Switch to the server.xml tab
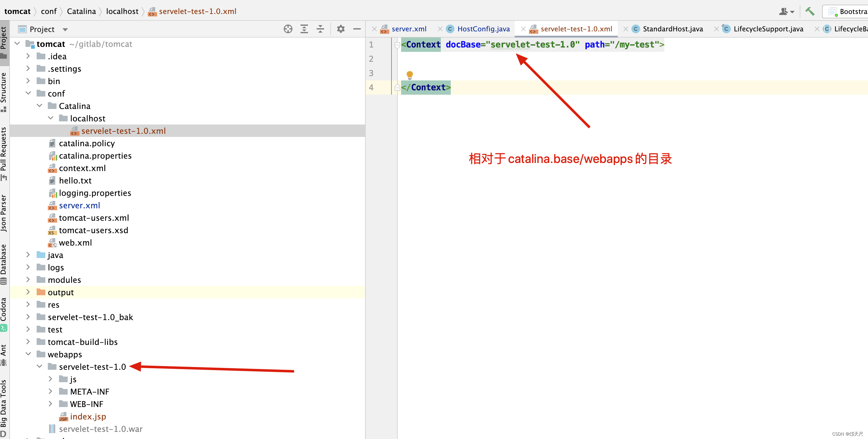The image size is (868, 439). 409,29
